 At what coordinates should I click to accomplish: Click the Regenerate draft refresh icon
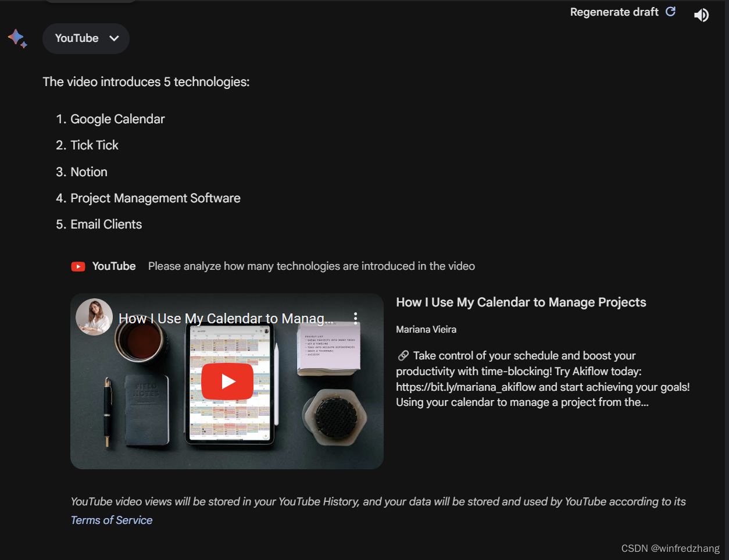coord(670,12)
